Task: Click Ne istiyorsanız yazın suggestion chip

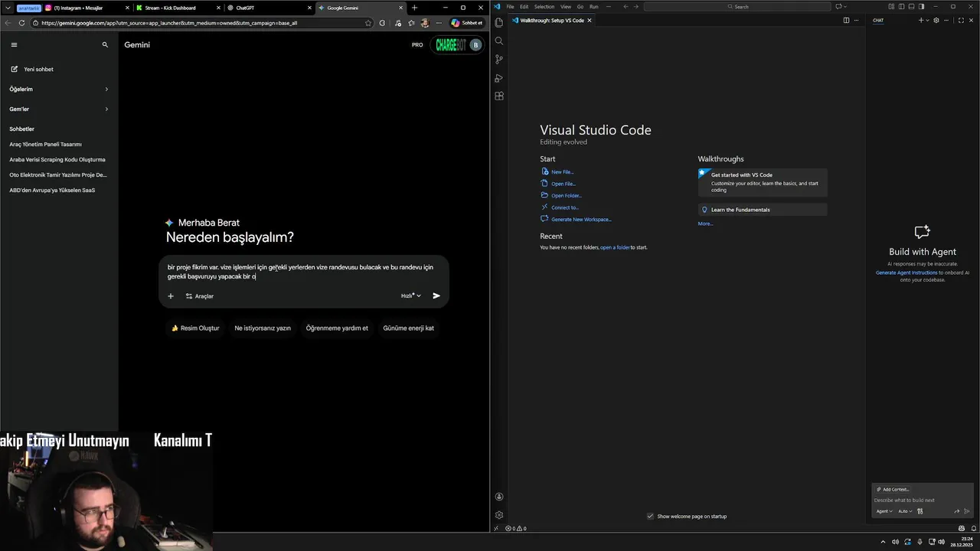Action: click(x=263, y=328)
